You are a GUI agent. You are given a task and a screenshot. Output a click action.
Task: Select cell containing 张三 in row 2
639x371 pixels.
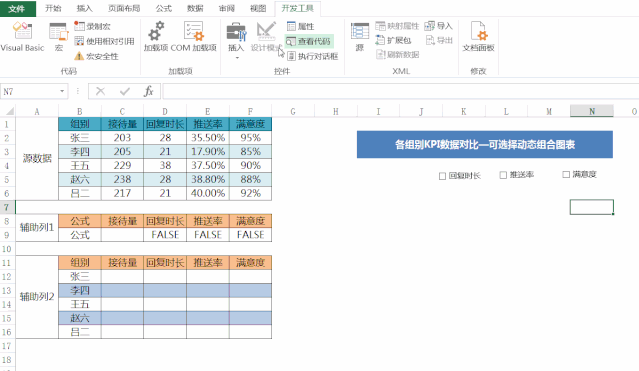tap(79, 138)
